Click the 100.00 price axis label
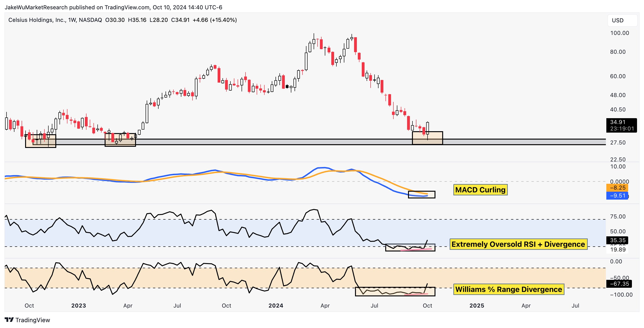The width and height of the screenshot is (644, 328). [620, 33]
